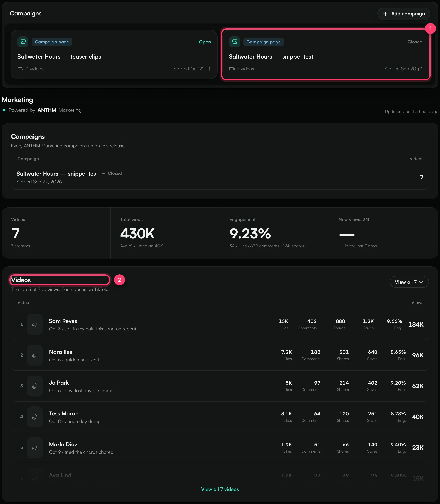440x504 pixels.
Task: Click the 430K total views stat
Action: click(137, 233)
